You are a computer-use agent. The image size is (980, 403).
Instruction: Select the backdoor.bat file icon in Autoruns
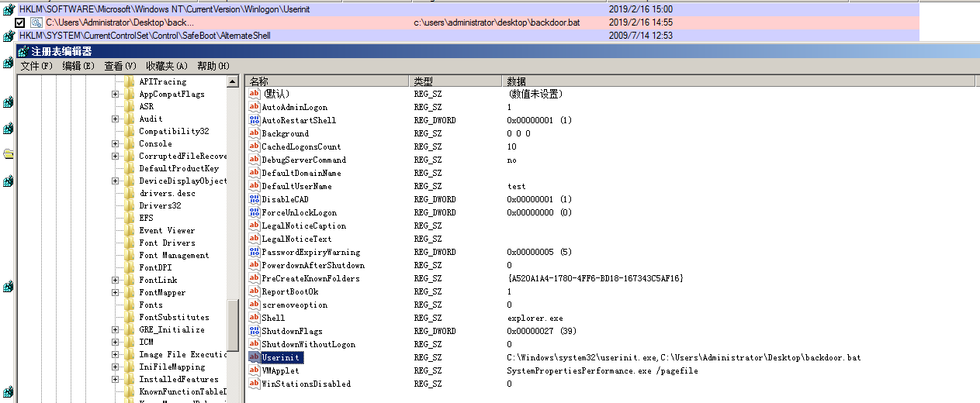pos(36,22)
